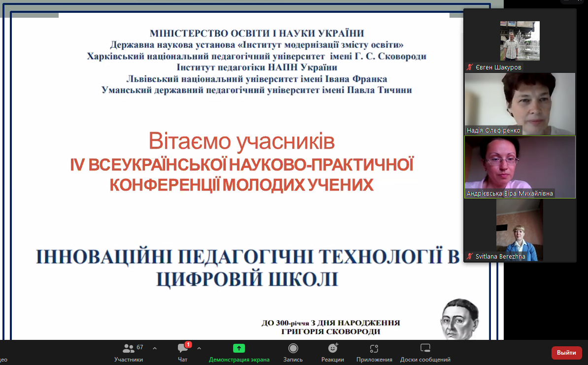This screenshot has width=588, height=365.
Task: Click the 'Вітаємо учасників' heading on slide
Action: pyautogui.click(x=242, y=141)
